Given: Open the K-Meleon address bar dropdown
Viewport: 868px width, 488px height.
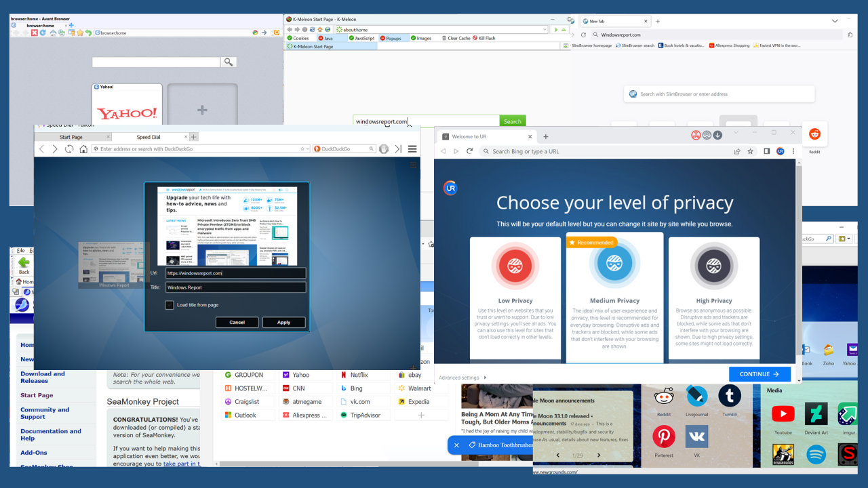Looking at the screenshot, I should pyautogui.click(x=545, y=30).
